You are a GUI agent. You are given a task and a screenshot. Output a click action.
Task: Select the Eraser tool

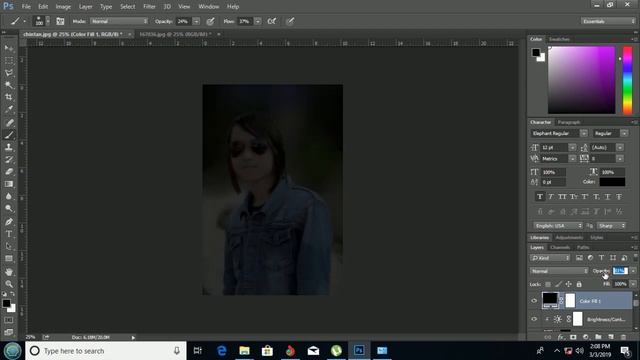pos(9,171)
